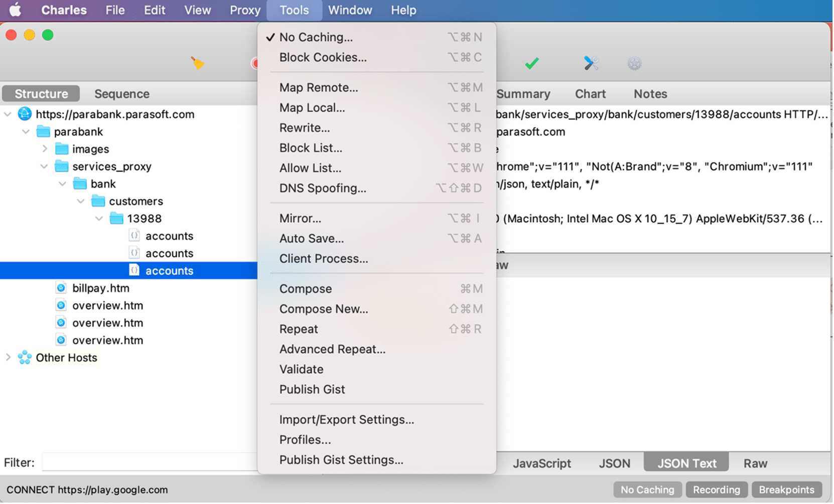Screen dimensions: 834x504
Task: Choose Map Remote from Tools menu
Action: [x=318, y=87]
